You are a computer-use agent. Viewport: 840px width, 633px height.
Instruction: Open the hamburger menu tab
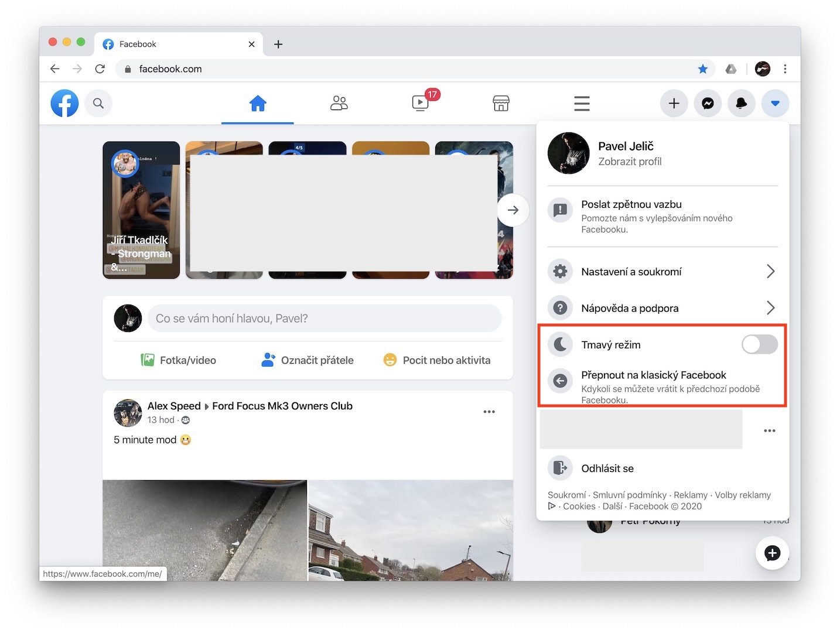click(x=582, y=104)
